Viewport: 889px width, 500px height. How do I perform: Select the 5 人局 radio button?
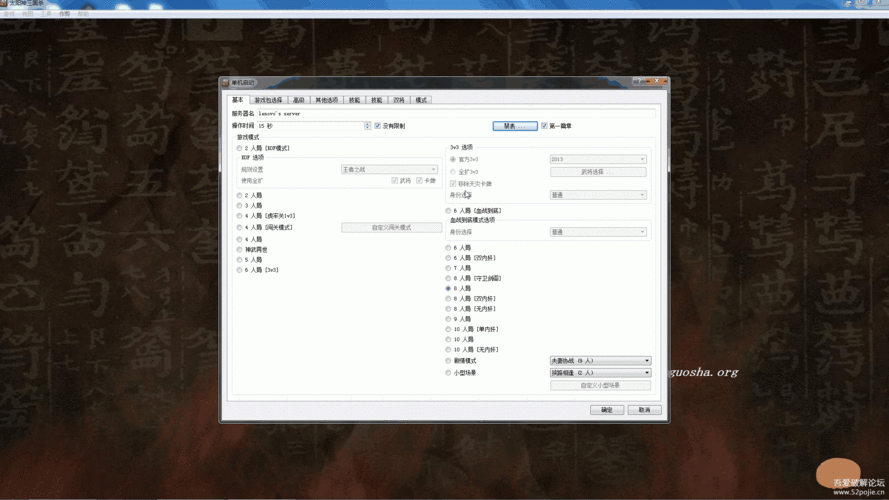coord(239,260)
